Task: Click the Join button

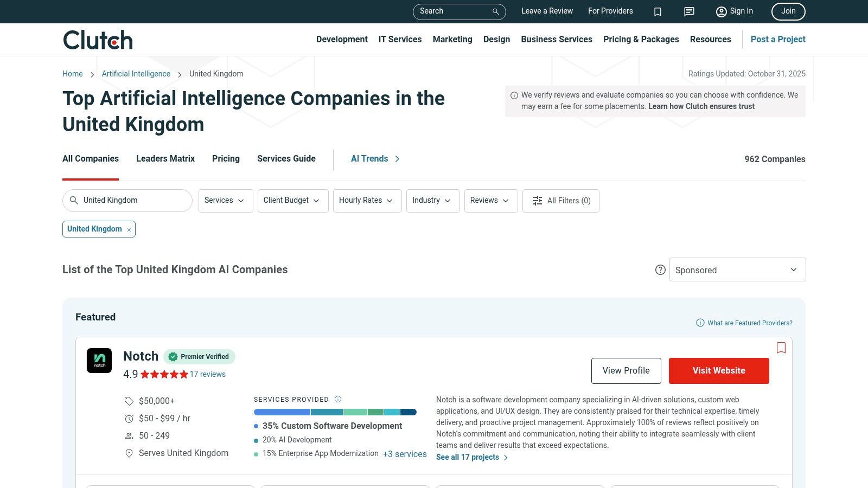Action: point(788,11)
